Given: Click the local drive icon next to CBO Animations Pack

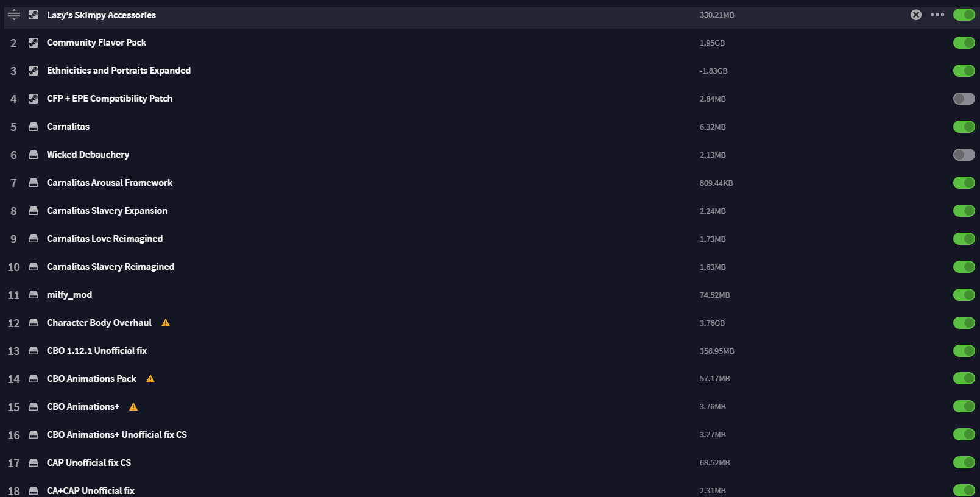Looking at the screenshot, I should (x=33, y=379).
